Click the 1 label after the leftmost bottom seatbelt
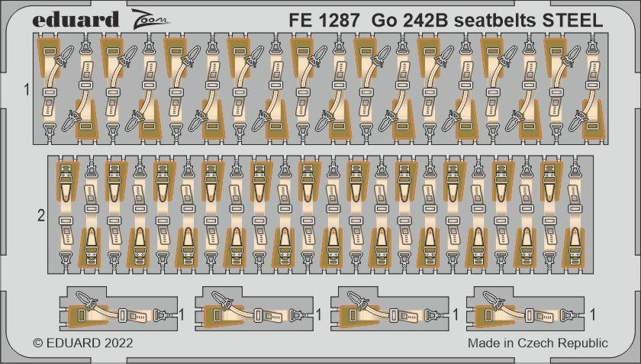Screen dimensions: 641x364 click(182, 313)
